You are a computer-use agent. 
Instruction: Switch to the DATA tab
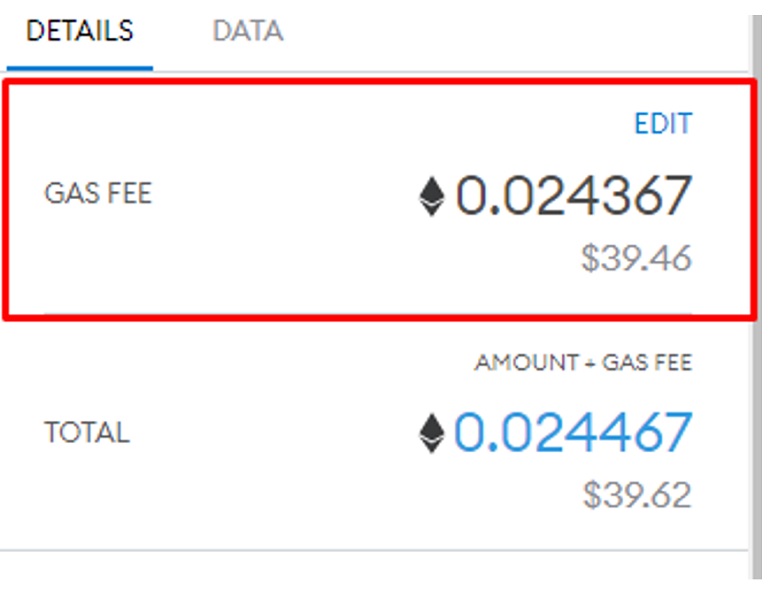point(247,31)
